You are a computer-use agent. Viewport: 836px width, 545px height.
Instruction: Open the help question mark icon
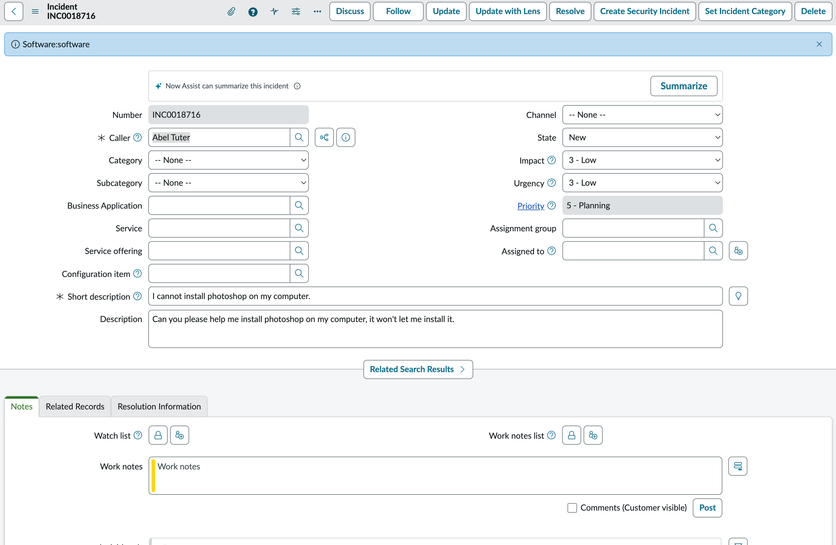point(253,12)
